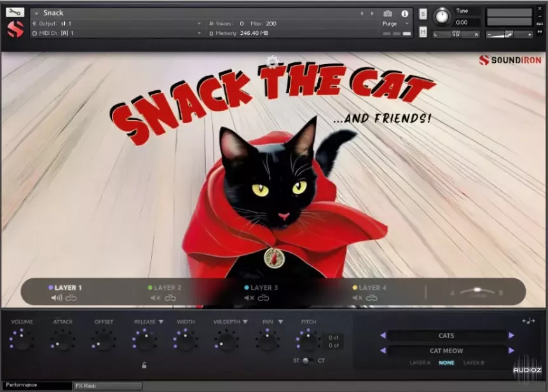Screen dimensions: 548x392
Task: Select LAYER B below the articulation browser
Action: pyautogui.click(x=474, y=363)
